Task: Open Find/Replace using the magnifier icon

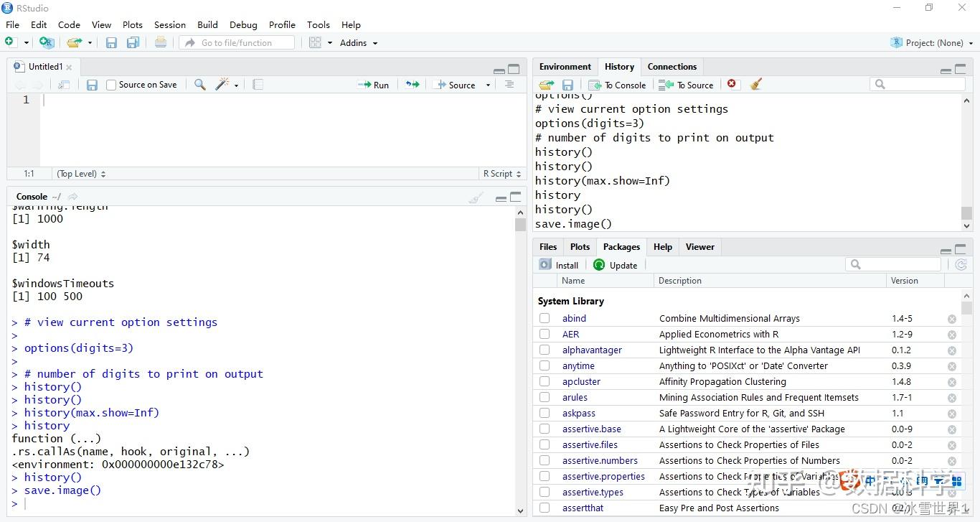Action: [199, 84]
